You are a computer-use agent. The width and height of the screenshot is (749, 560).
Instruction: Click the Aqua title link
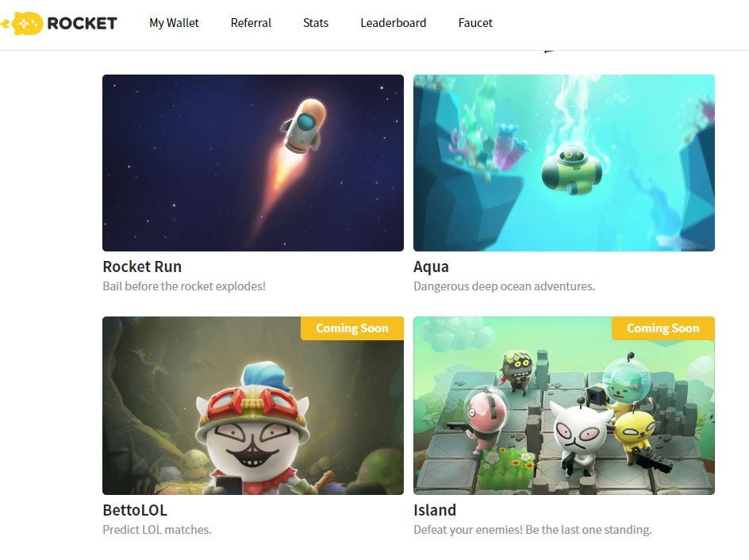tap(431, 267)
